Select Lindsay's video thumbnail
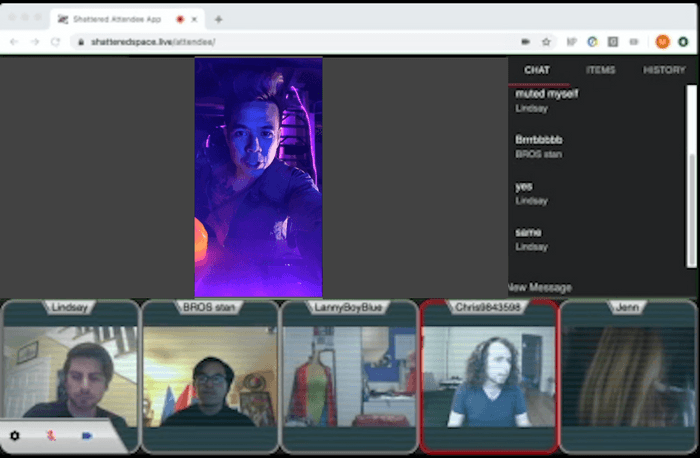Screen dimensions: 700x458 point(70,377)
